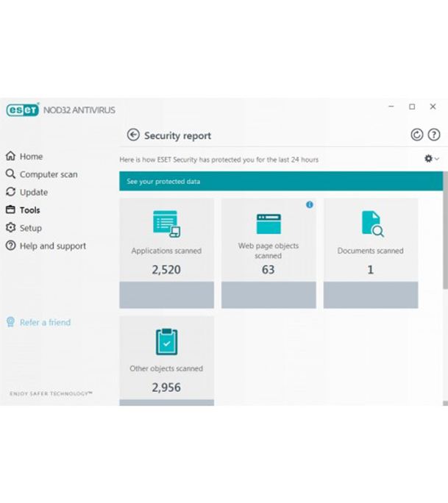Close the ESET window

pyautogui.click(x=433, y=107)
